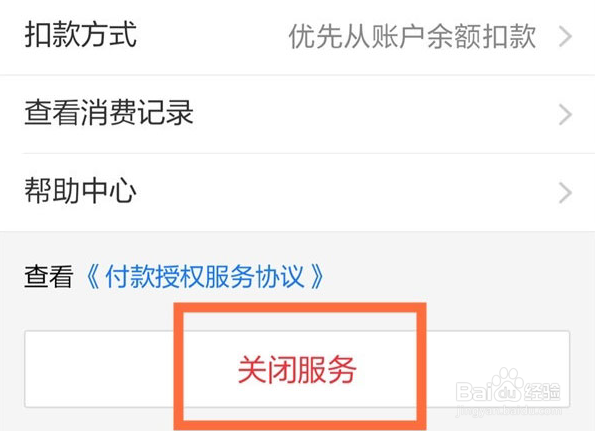Select the 优先从账户余额扣款 value text

point(412,37)
